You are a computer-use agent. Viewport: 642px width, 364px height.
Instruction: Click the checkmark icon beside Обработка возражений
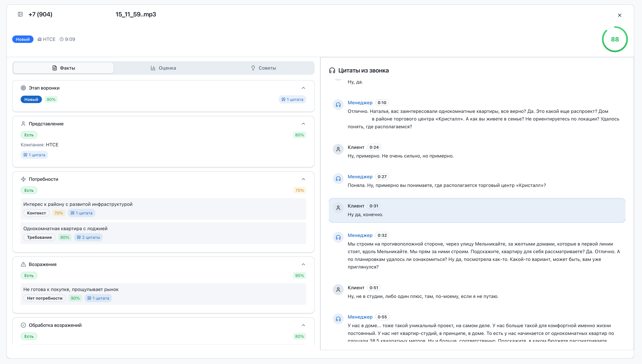(23, 325)
